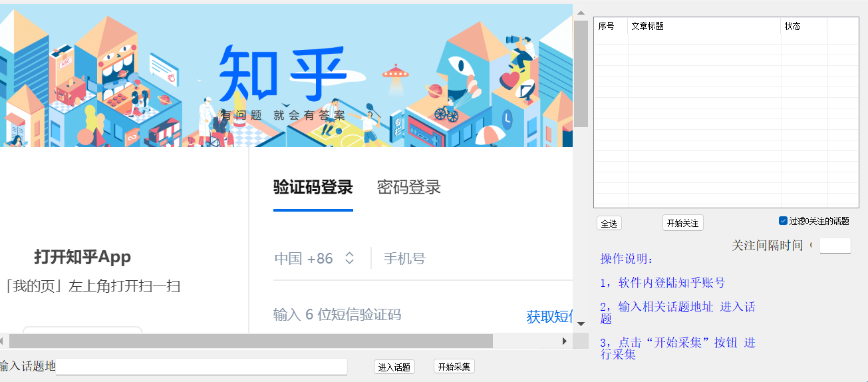Image resolution: width=868 pixels, height=382 pixels.
Task: Click the 获取短信 verification code link
Action: tap(549, 317)
